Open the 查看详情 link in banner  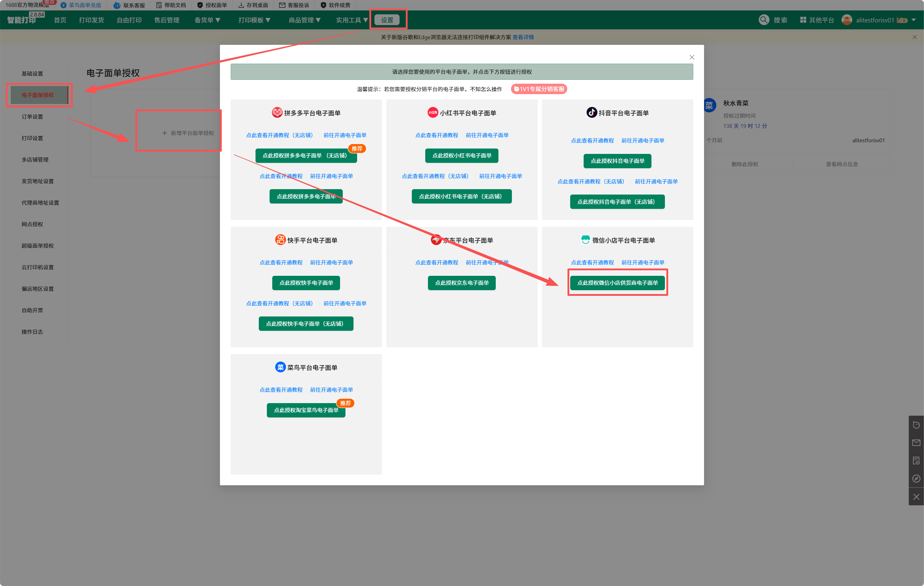pos(523,37)
